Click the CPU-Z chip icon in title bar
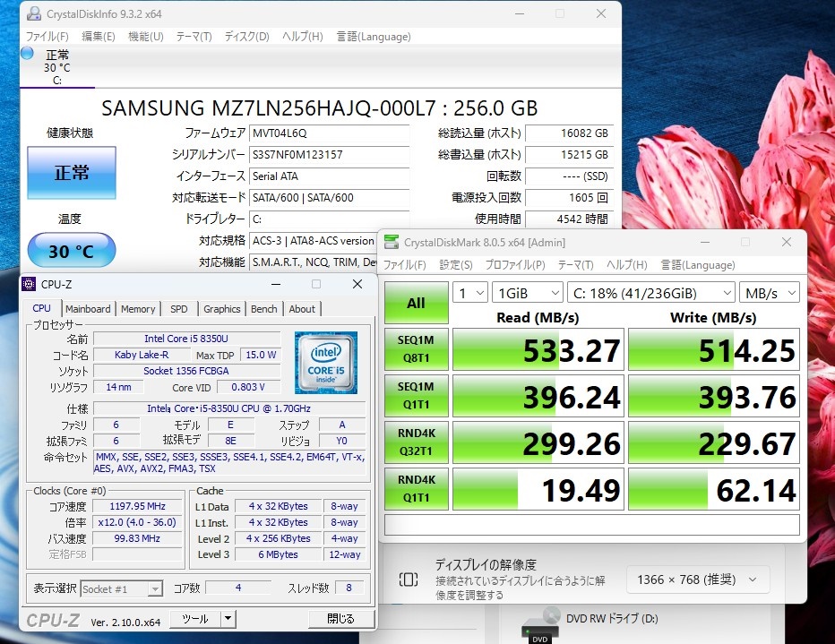The image size is (835, 644). coord(29,284)
